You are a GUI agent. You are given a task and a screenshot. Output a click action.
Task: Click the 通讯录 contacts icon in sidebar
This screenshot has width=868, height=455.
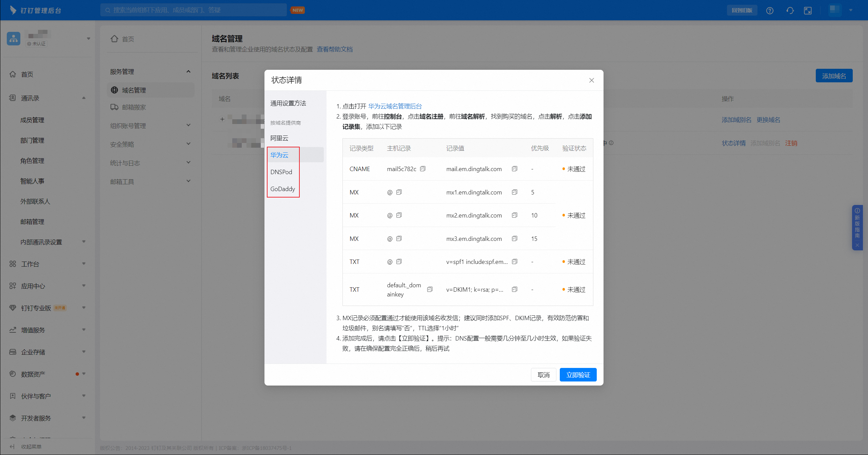point(12,98)
